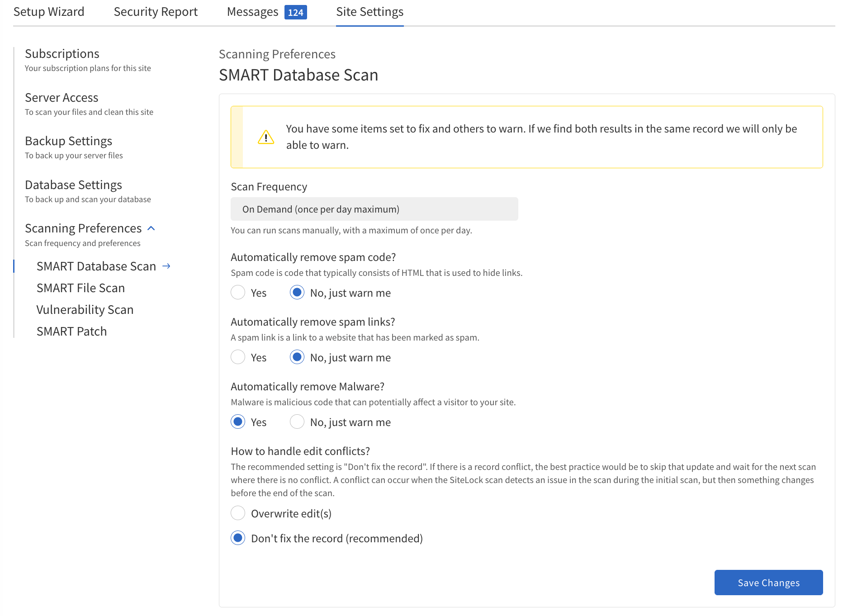
Task: Click the 'Automatically remove spam links?' label
Action: tap(313, 322)
